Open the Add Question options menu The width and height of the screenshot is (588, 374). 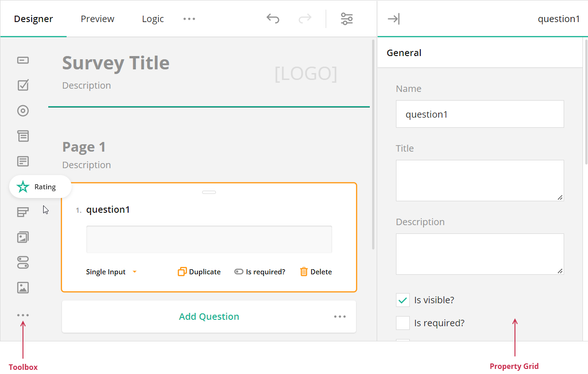(339, 316)
